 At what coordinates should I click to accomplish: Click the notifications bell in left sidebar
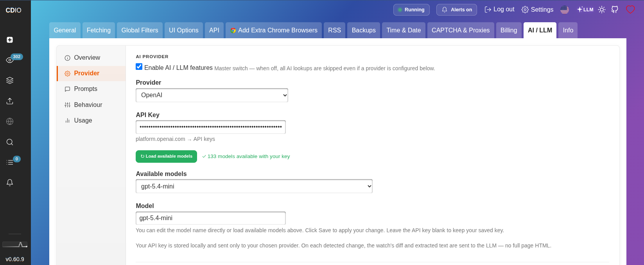click(x=10, y=183)
